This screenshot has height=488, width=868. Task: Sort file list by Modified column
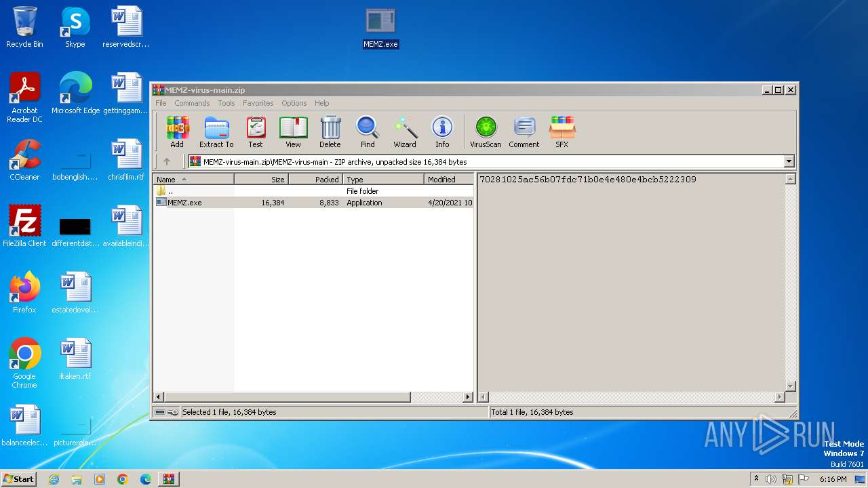[449, 180]
